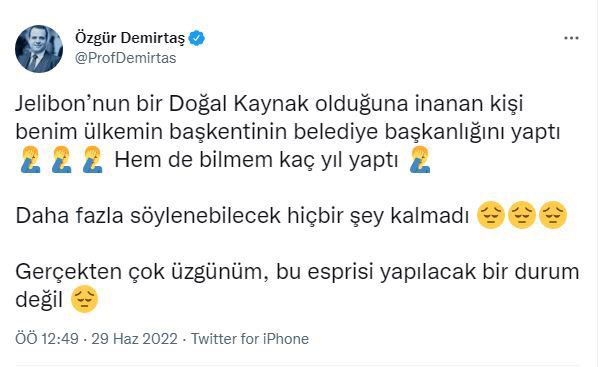599x367 pixels.
Task: Click the ÖÖ 12:49 timestamp
Action: [47, 339]
